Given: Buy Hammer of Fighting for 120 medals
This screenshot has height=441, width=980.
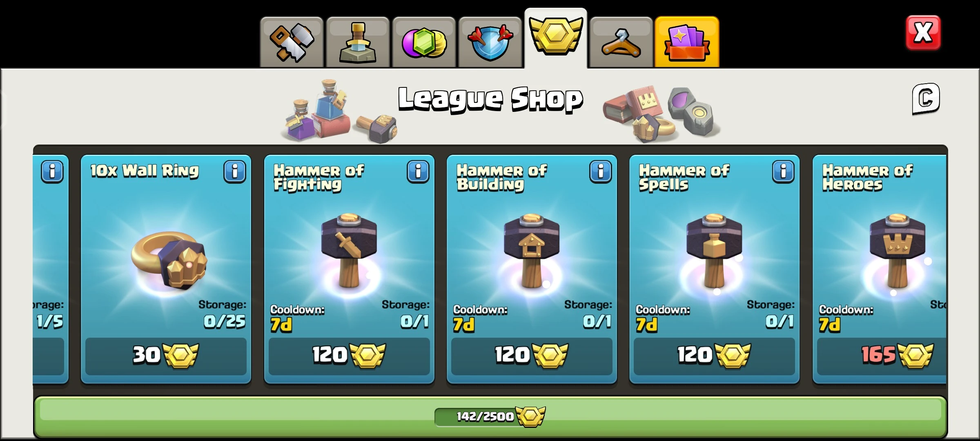Looking at the screenshot, I should click(349, 356).
